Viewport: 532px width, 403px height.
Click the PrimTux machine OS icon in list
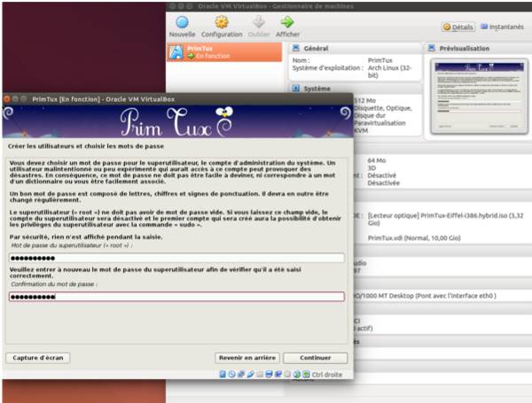pos(176,52)
